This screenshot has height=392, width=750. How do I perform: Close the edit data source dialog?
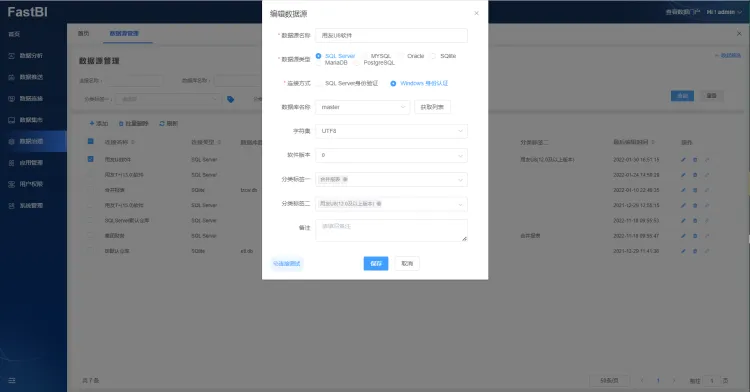[476, 13]
